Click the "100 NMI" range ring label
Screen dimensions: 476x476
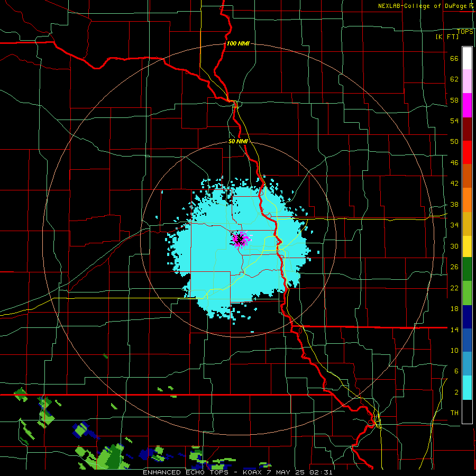pyautogui.click(x=238, y=43)
